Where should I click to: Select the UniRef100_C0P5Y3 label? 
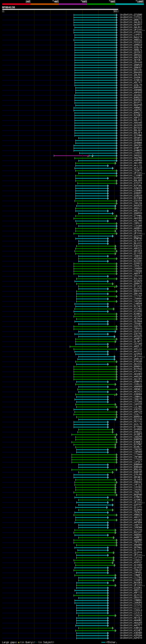tap(131, 35)
